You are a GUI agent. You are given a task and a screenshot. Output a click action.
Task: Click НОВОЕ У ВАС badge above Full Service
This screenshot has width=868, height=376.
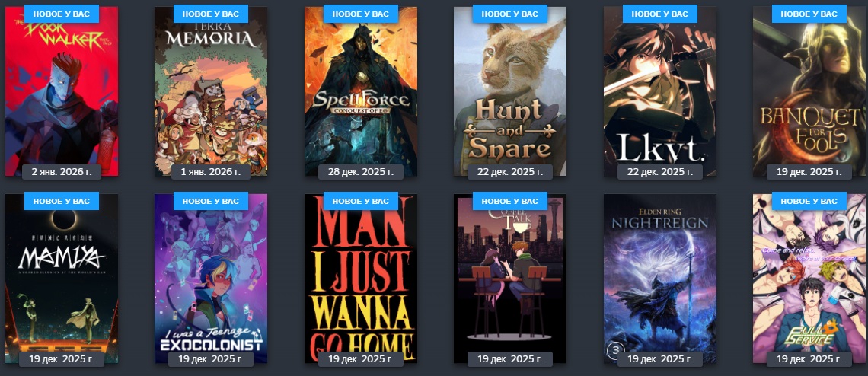point(809,201)
